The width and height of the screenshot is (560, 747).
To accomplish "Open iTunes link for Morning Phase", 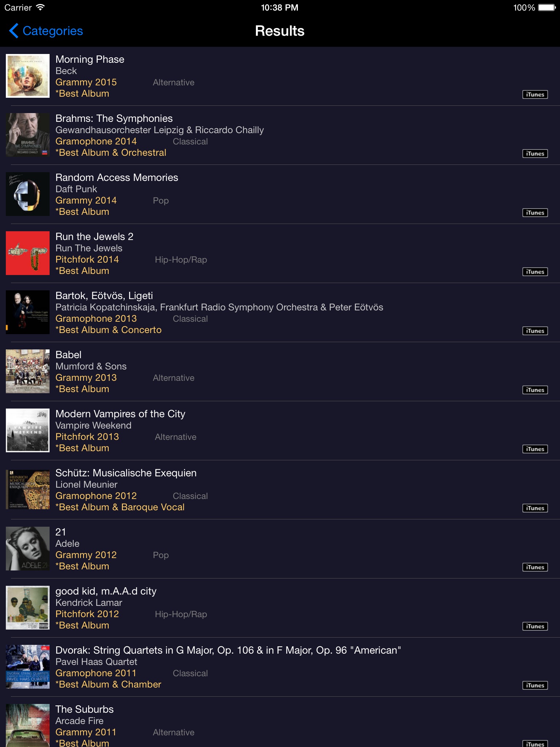I will click(535, 94).
